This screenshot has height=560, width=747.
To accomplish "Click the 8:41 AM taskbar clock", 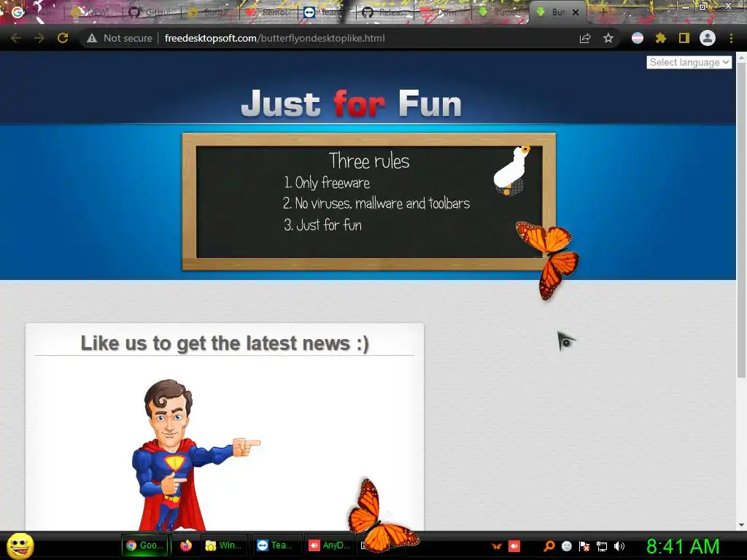I will pyautogui.click(x=683, y=546).
